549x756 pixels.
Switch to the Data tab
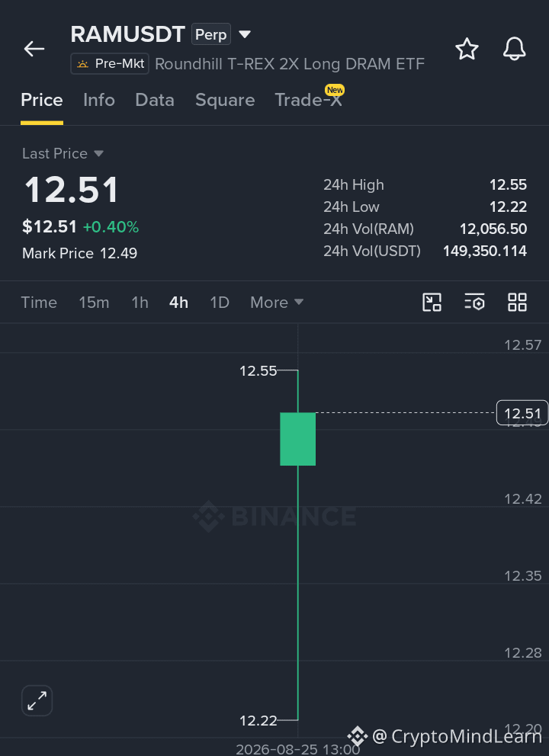pyautogui.click(x=155, y=101)
